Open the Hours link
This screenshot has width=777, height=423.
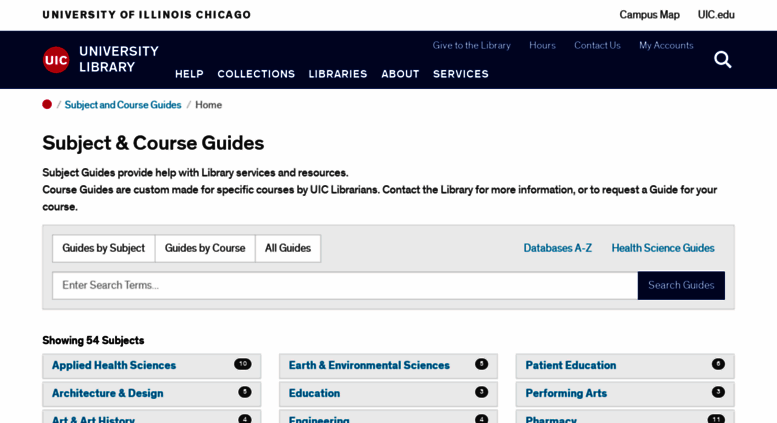(x=542, y=46)
